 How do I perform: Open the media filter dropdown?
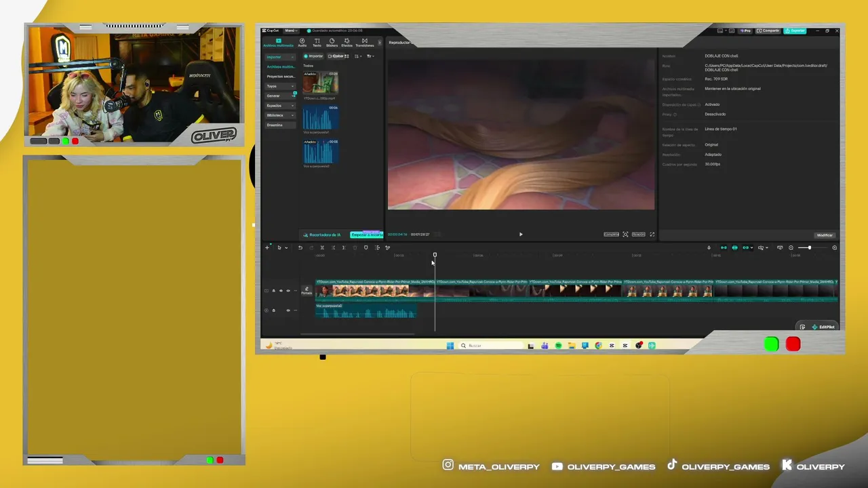pos(370,56)
